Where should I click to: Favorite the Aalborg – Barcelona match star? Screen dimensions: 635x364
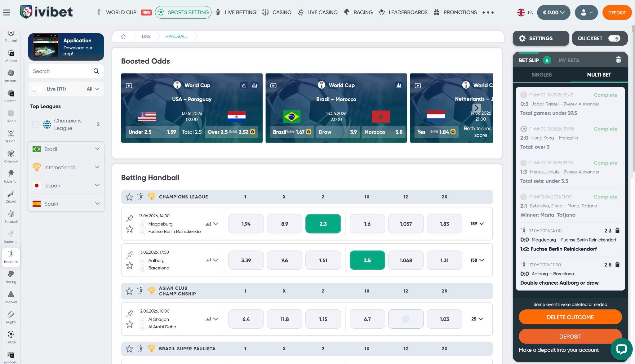tap(130, 266)
